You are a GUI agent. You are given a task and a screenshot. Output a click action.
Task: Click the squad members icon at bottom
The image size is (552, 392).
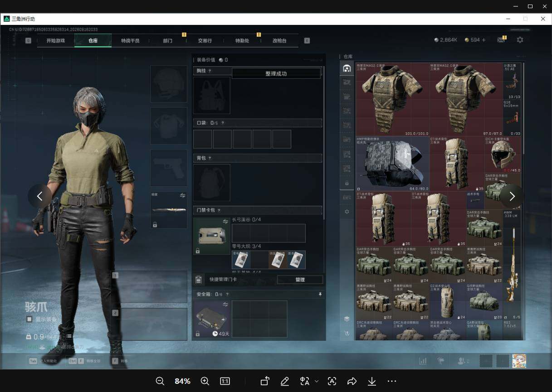pos(463,361)
